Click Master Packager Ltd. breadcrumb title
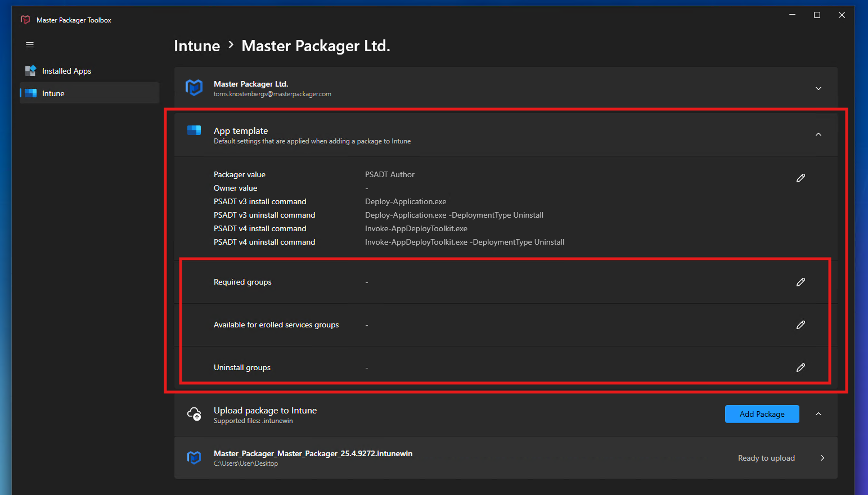 [316, 46]
